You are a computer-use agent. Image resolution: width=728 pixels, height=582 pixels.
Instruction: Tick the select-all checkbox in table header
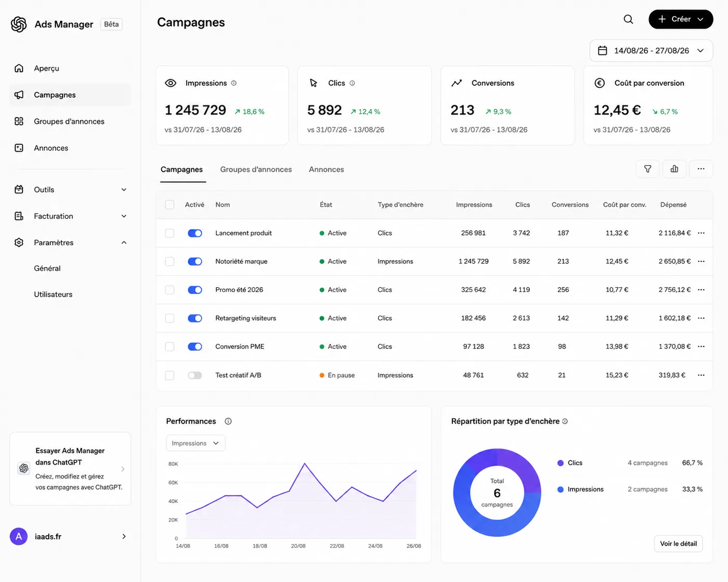(x=170, y=205)
